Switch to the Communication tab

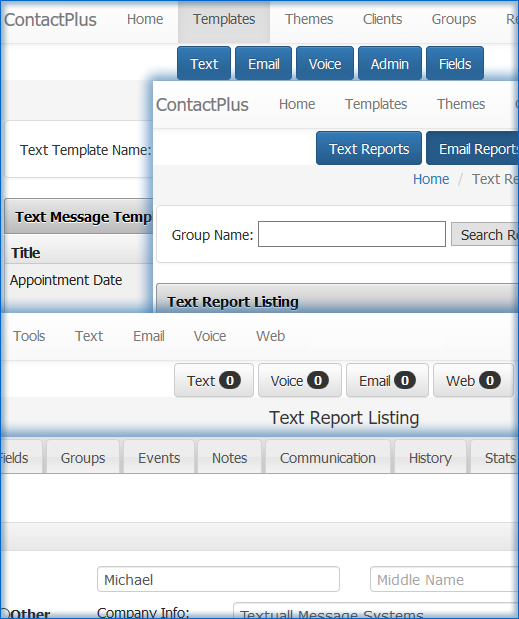point(328,458)
